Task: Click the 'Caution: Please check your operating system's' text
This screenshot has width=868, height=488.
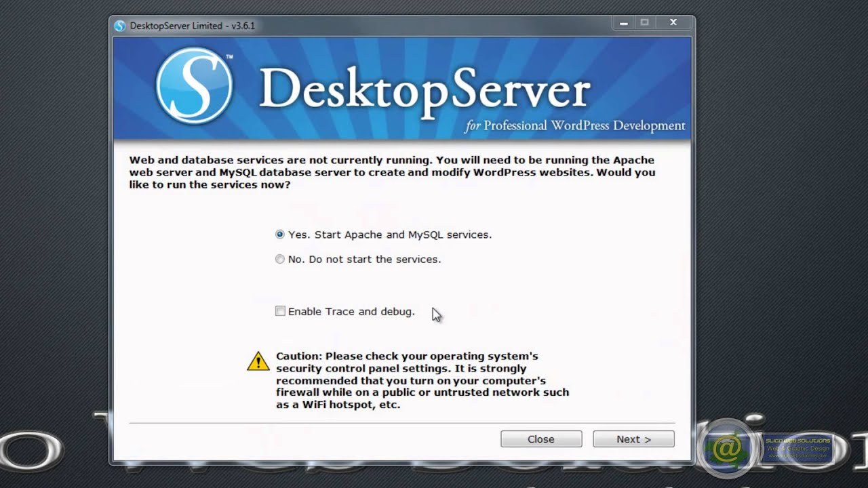Action: (x=422, y=380)
